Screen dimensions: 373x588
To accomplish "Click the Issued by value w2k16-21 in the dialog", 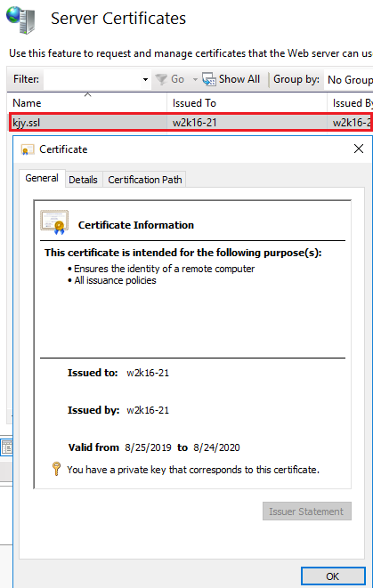I will (148, 410).
